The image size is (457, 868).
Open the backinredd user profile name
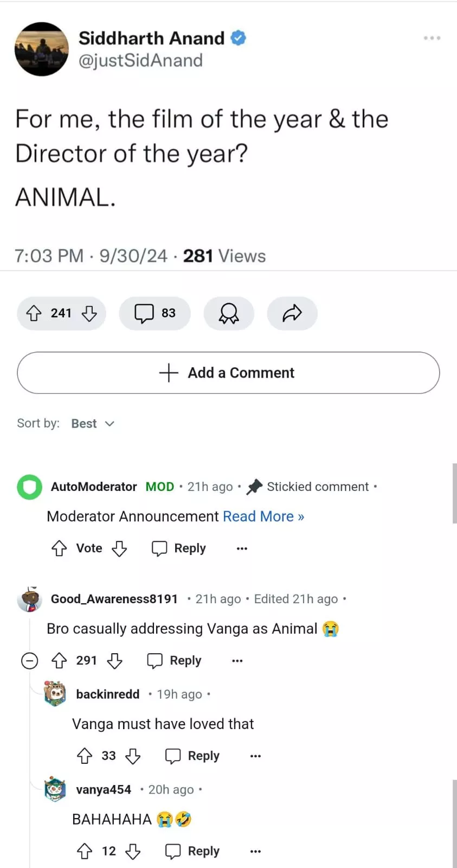click(108, 694)
